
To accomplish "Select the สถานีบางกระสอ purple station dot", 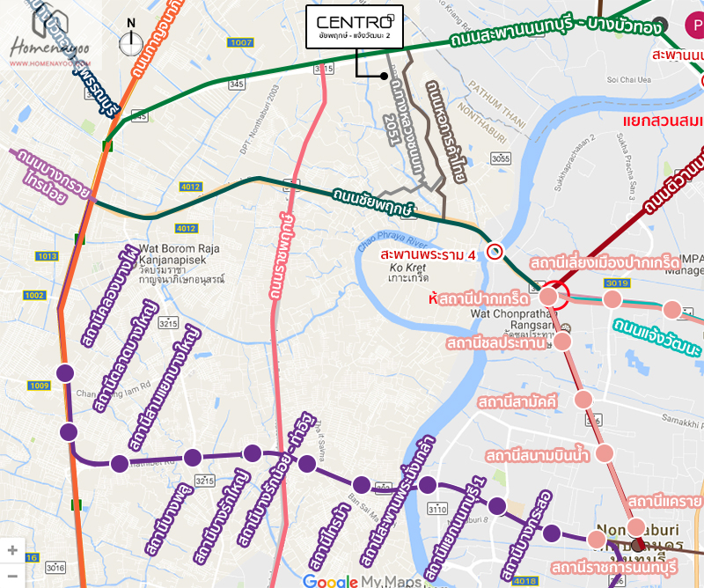I will click(552, 533).
